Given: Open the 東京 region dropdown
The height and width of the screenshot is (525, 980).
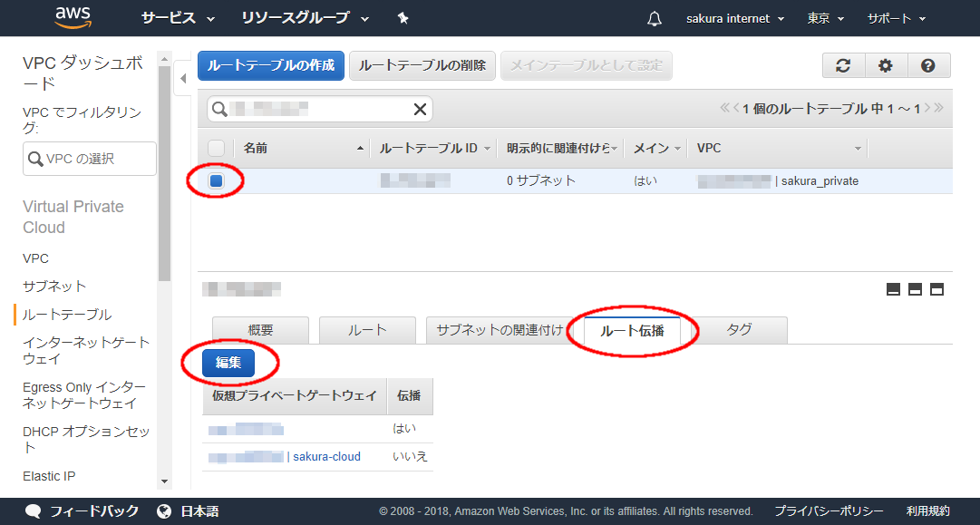Looking at the screenshot, I should point(825,19).
